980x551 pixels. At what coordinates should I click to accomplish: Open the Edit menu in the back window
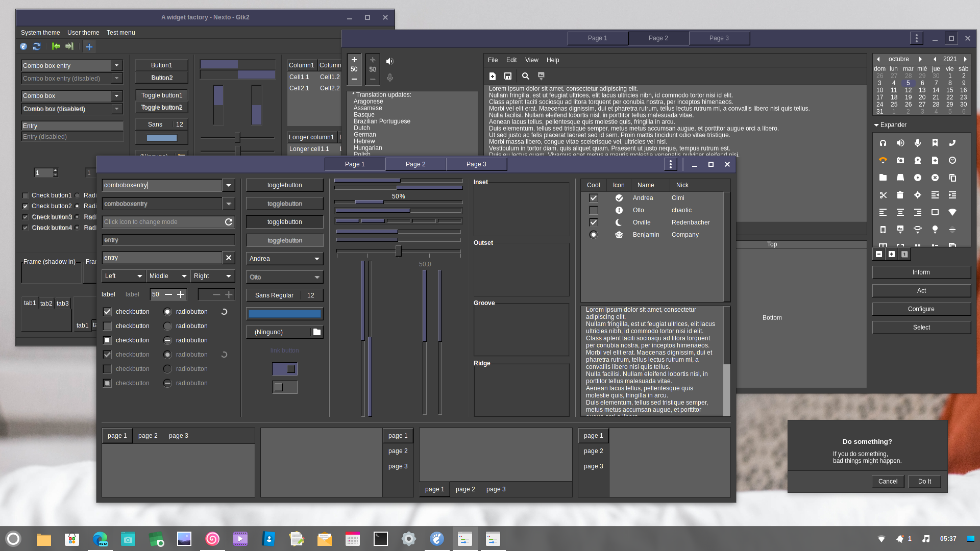511,60
